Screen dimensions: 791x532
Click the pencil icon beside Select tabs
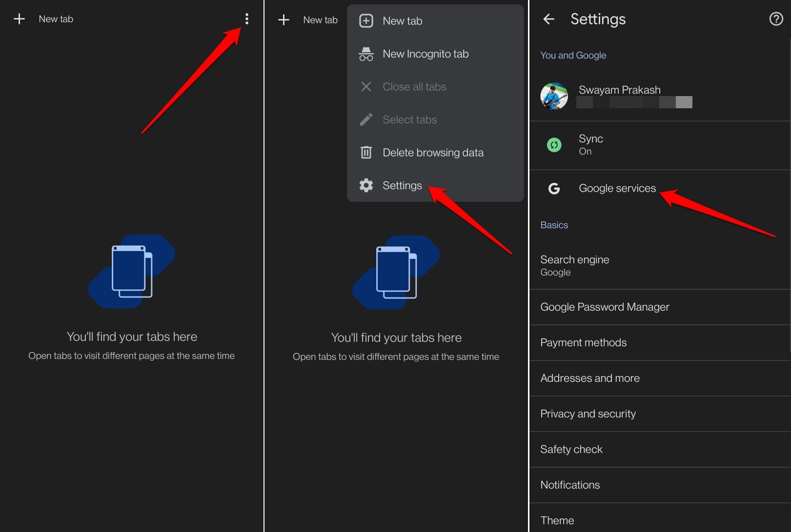[x=366, y=119]
